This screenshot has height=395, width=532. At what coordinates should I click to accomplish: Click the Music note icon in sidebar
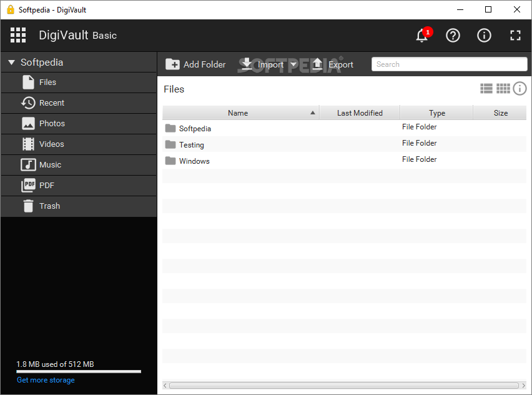(x=28, y=165)
